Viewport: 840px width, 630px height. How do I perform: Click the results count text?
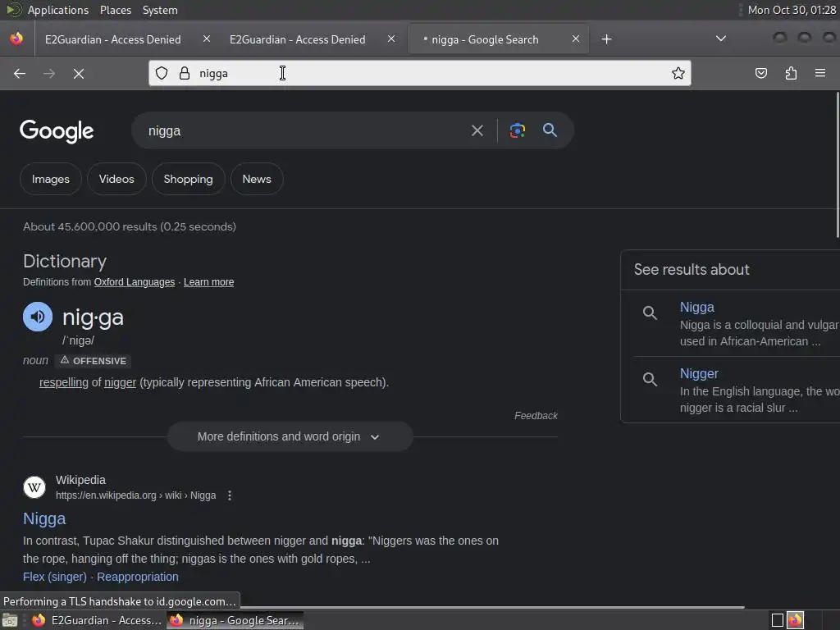pyautogui.click(x=130, y=226)
